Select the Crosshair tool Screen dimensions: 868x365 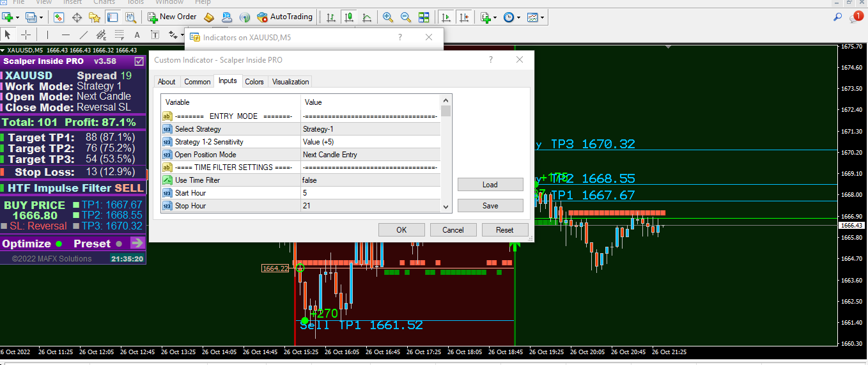pyautogui.click(x=26, y=35)
